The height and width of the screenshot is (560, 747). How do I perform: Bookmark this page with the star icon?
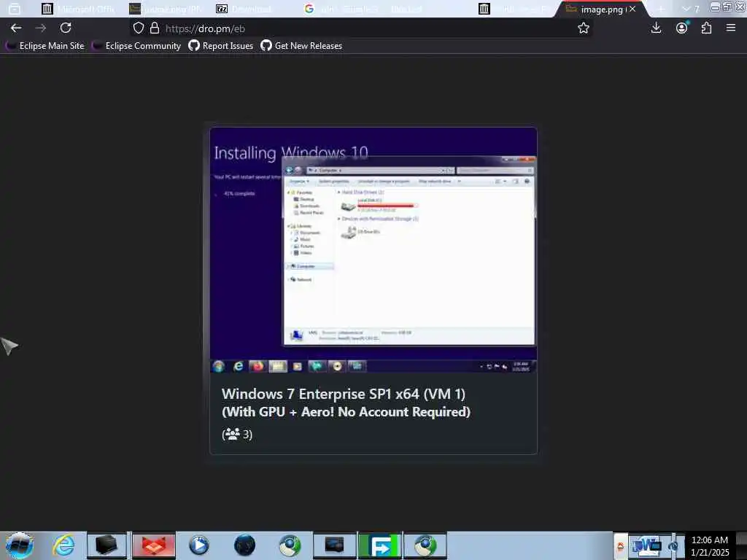tap(583, 28)
